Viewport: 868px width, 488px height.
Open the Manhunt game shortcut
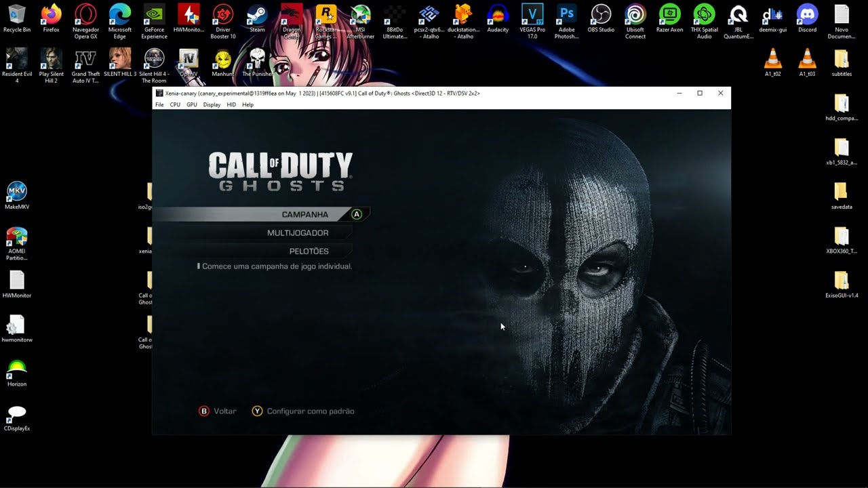[x=223, y=62]
